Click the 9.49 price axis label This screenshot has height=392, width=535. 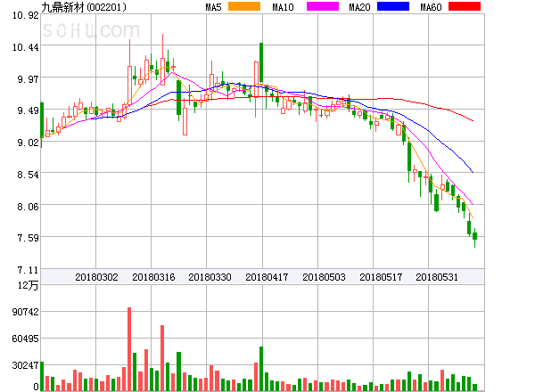[28, 110]
